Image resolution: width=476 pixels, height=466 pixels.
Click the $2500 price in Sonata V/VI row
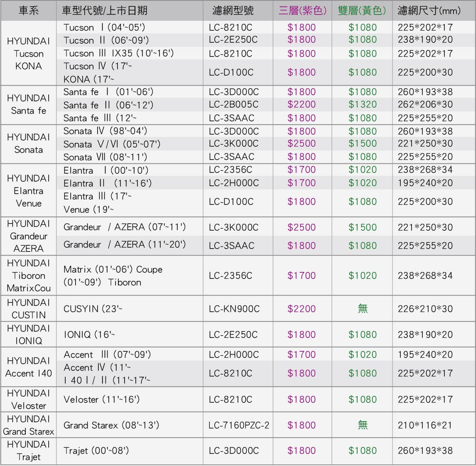[302, 143]
